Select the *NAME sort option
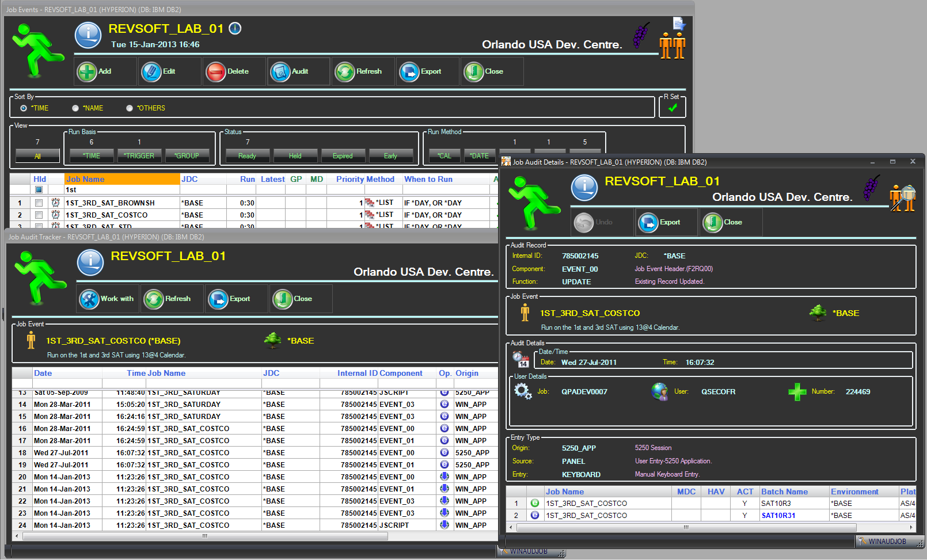 (75, 108)
